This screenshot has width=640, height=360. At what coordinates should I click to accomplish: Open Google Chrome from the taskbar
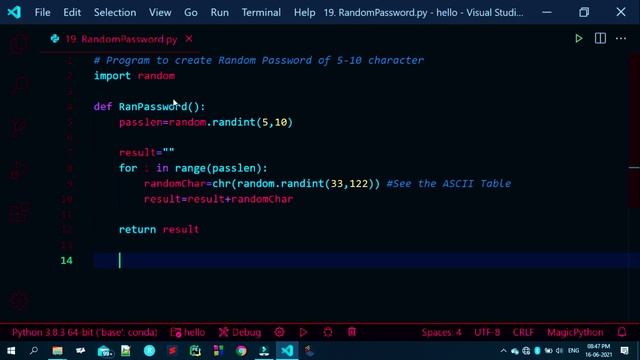pyautogui.click(x=241, y=351)
